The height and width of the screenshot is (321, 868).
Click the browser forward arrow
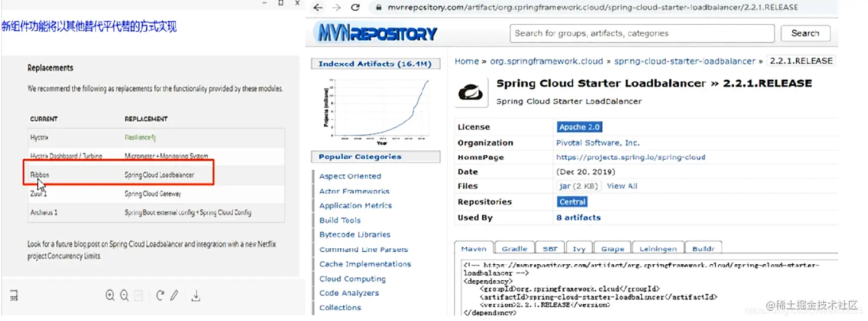pyautogui.click(x=336, y=7)
